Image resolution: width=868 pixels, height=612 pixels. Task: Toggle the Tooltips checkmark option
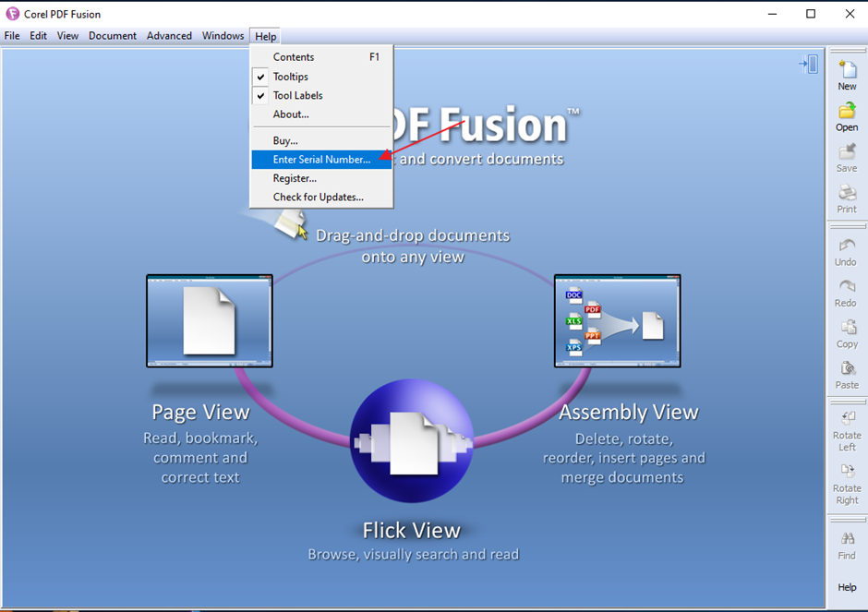pyautogui.click(x=290, y=77)
